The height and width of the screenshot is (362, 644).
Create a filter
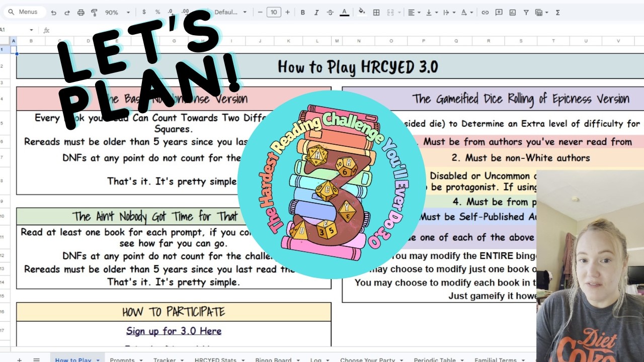(x=526, y=12)
